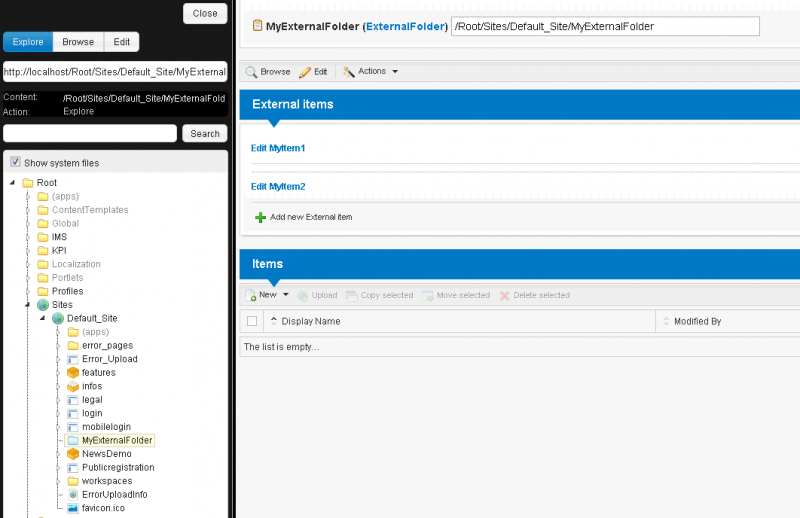Click the ErrorUploadInfo file icon

pyautogui.click(x=73, y=495)
